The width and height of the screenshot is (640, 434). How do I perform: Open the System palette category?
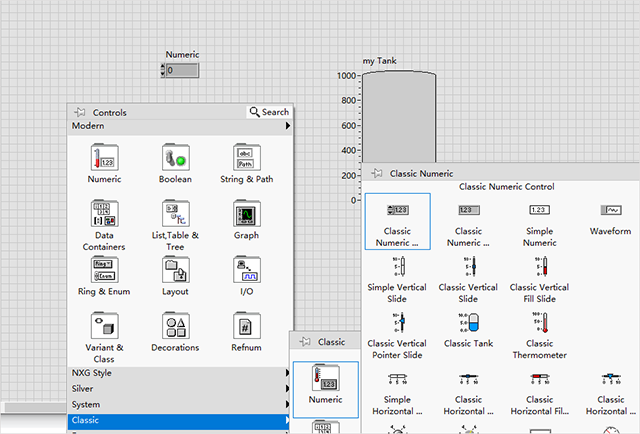click(x=180, y=405)
